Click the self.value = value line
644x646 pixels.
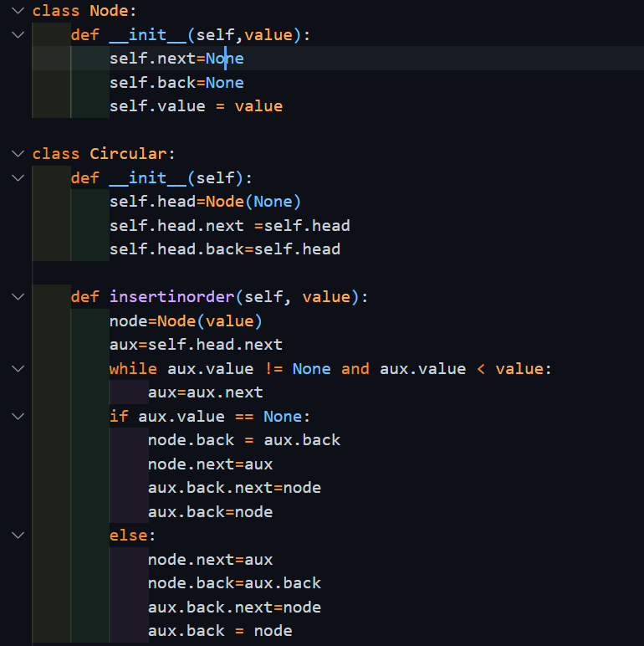coord(196,106)
